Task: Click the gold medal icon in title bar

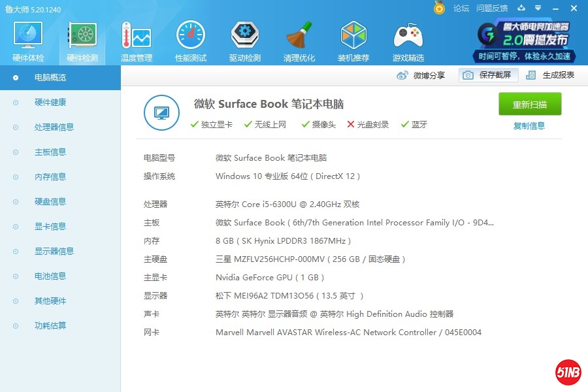Action: pyautogui.click(x=439, y=8)
